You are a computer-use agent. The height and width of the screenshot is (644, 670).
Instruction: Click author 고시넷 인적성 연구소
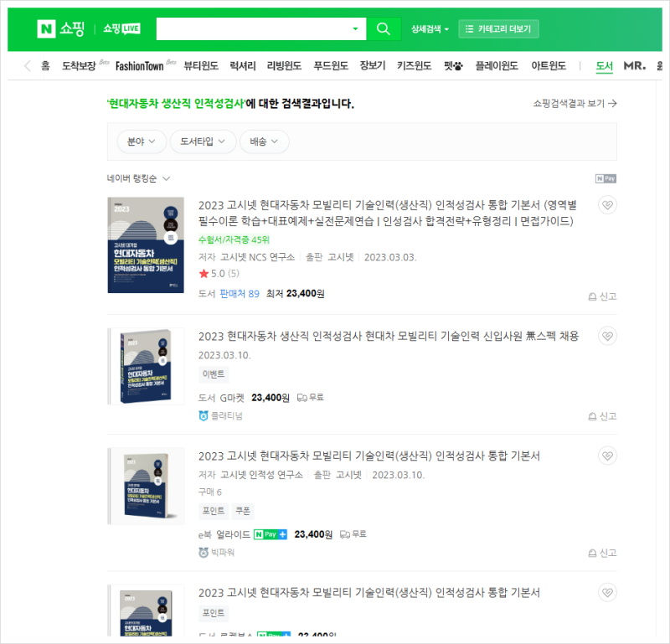[261, 475]
